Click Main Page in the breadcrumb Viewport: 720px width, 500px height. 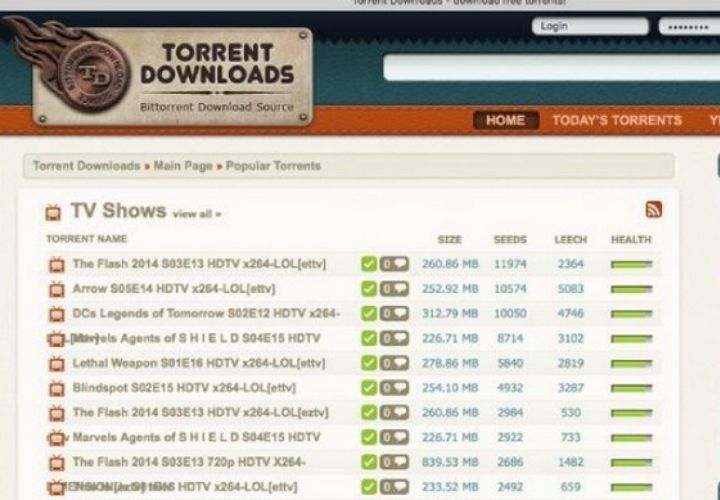[183, 166]
